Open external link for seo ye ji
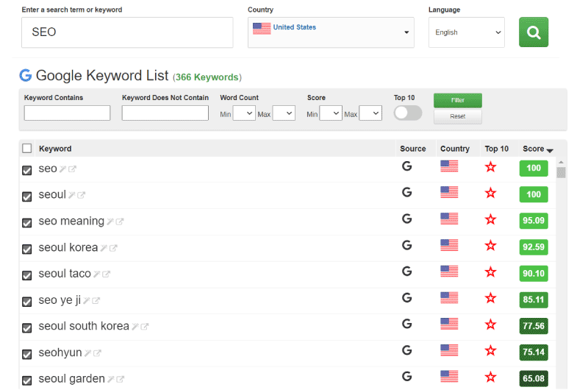This screenshot has height=390, width=588. click(96, 301)
